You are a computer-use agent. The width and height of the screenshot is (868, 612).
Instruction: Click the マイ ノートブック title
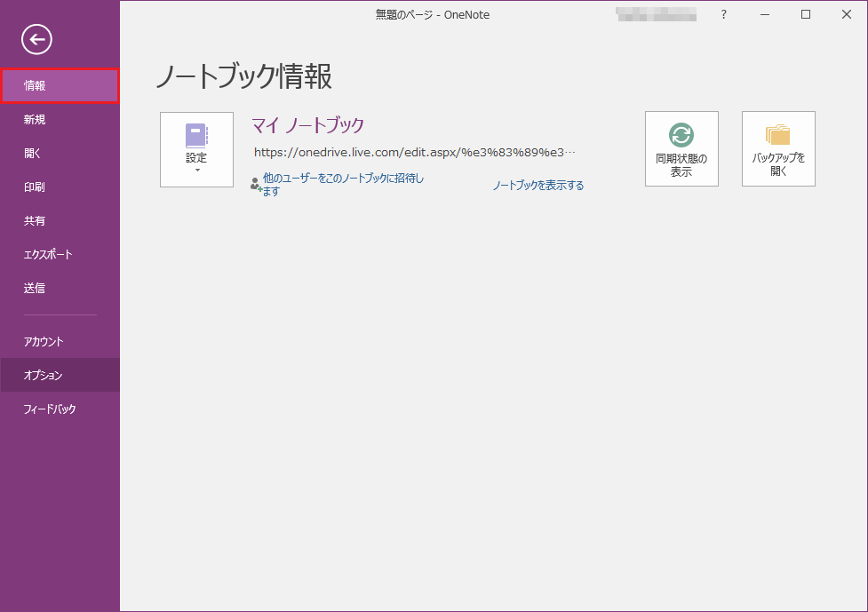[x=307, y=125]
